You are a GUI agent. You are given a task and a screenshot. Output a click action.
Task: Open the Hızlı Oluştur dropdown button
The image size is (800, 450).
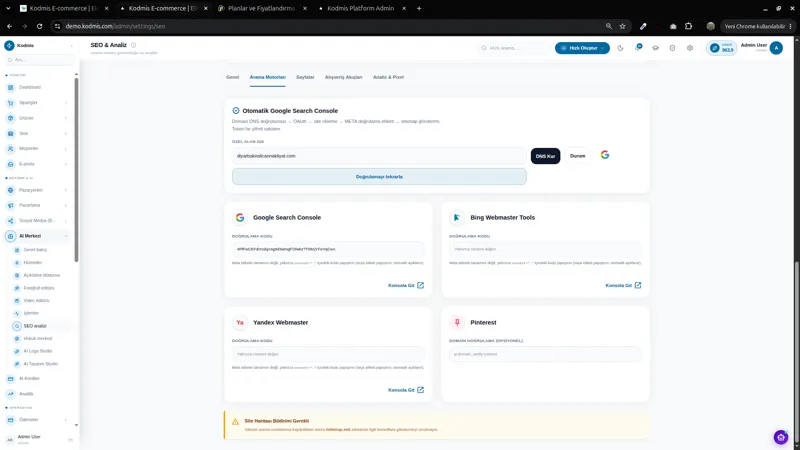point(582,48)
